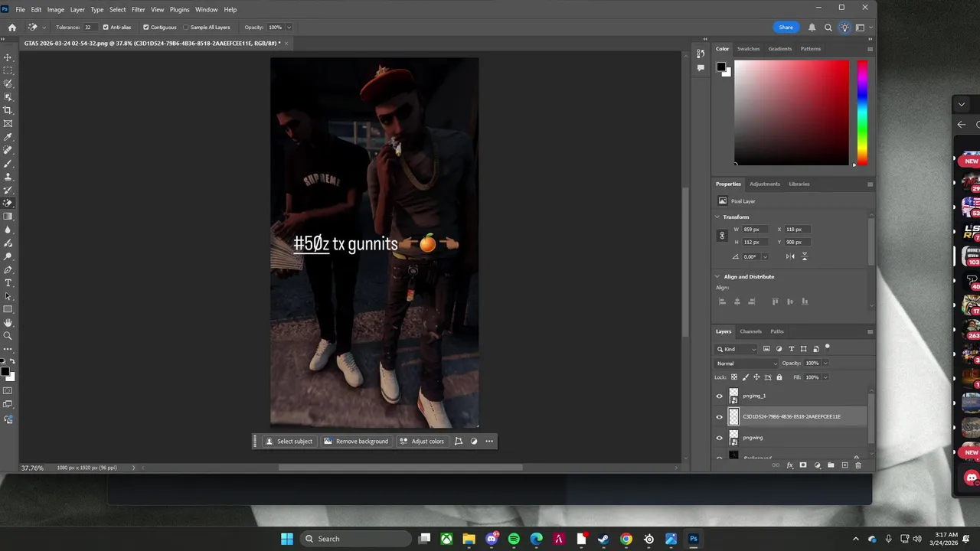Hide the pngwing layer
Screen dimensions: 980x551
(x=719, y=438)
